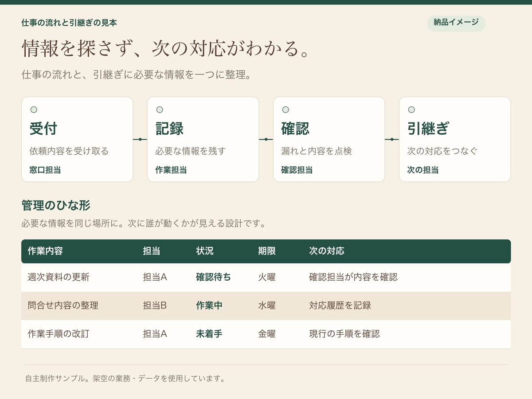Select the 受付 step card title

43,129
